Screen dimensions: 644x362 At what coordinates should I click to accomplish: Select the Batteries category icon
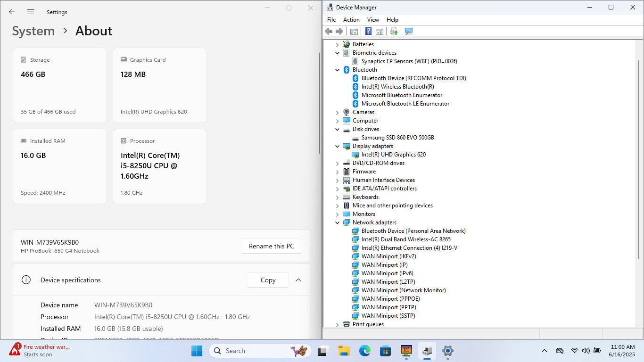(x=347, y=44)
